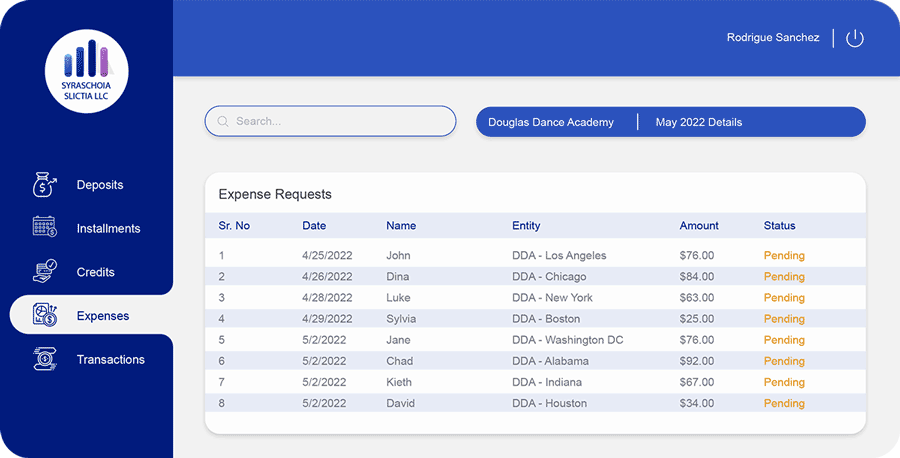The width and height of the screenshot is (900, 458).
Task: Click entity DDA - Boston
Action: [x=546, y=319]
